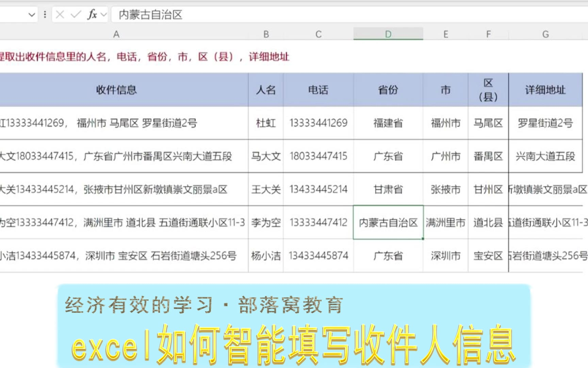Click the formula bar text 内蒙古自治区
The width and height of the screenshot is (588, 368).
pyautogui.click(x=150, y=15)
